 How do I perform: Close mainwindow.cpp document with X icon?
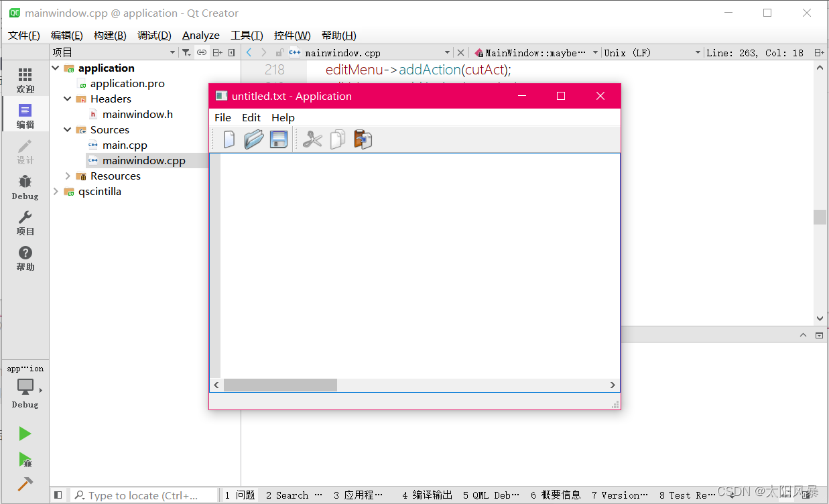pyautogui.click(x=460, y=52)
